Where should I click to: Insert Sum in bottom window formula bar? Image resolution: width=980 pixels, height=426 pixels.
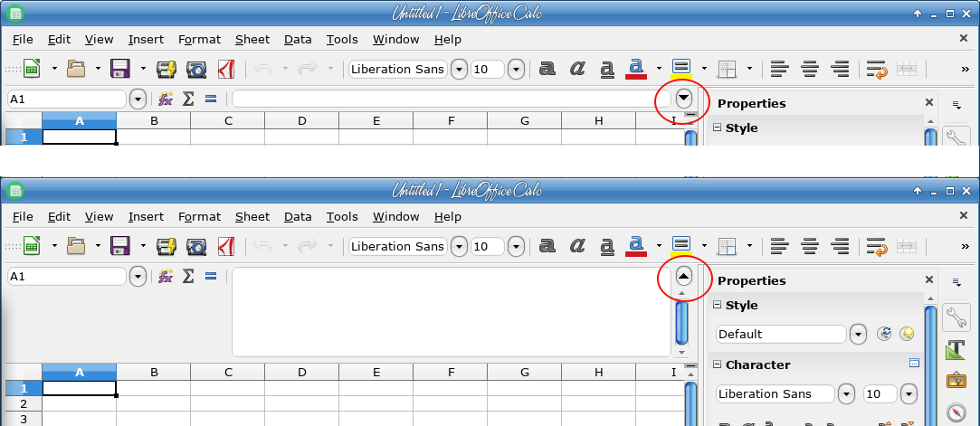[188, 276]
